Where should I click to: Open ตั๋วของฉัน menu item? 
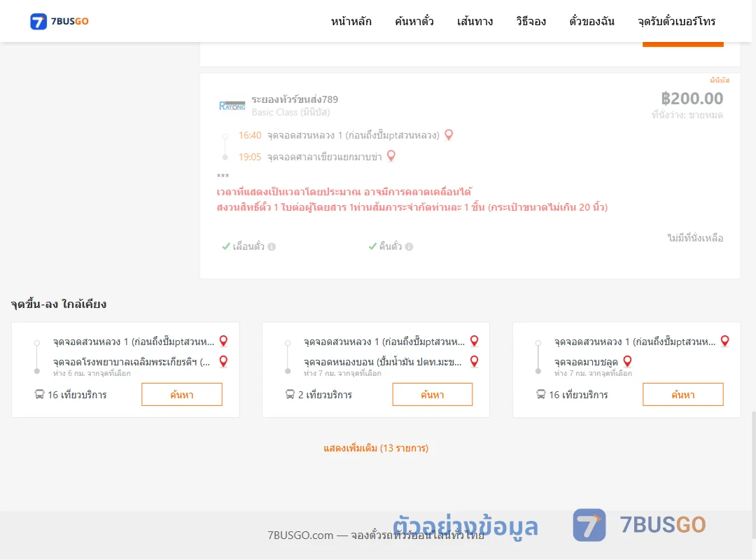(x=591, y=21)
